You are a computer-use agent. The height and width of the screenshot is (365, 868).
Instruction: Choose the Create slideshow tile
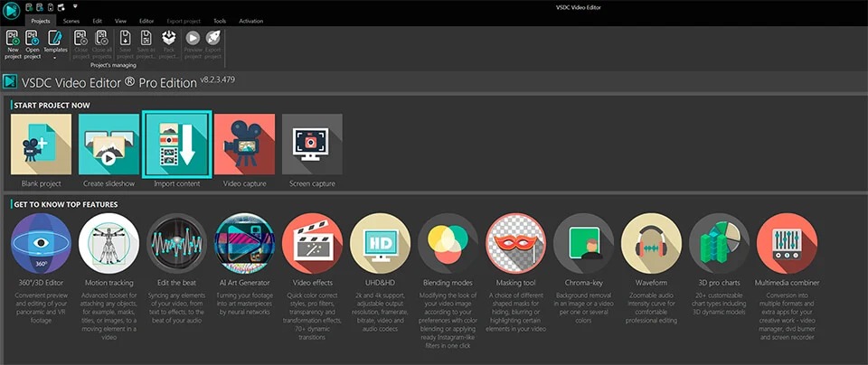[108, 145]
